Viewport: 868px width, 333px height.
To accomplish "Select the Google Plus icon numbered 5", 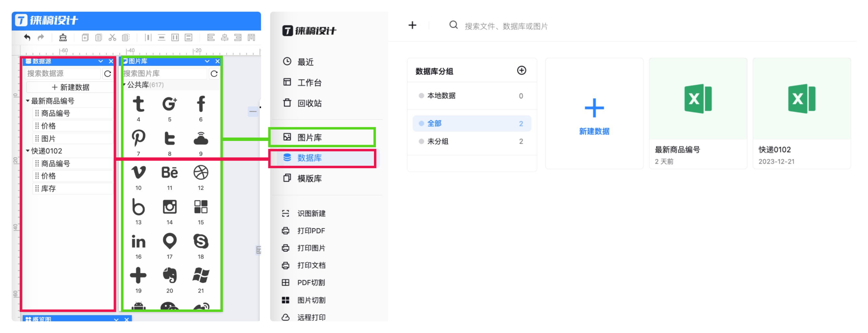I will (169, 104).
